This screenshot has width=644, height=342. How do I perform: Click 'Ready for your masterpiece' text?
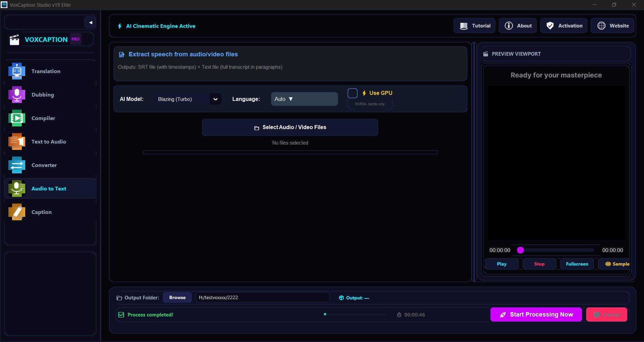pos(556,75)
